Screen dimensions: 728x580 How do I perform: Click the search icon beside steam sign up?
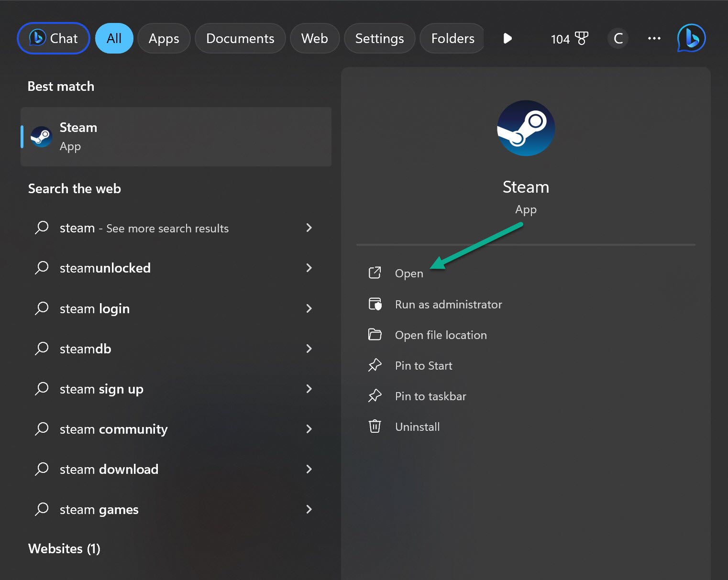point(42,388)
